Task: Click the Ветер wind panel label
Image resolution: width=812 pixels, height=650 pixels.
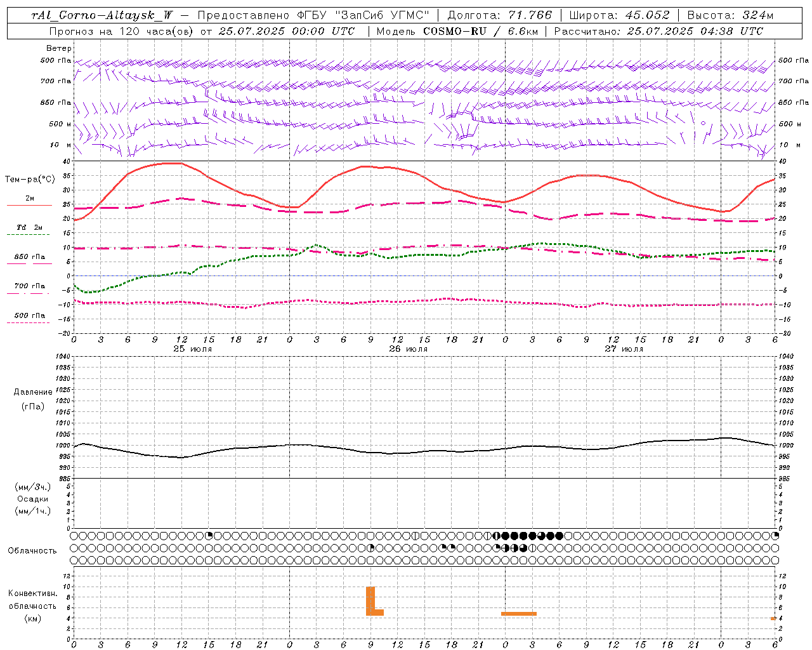Action: point(59,48)
